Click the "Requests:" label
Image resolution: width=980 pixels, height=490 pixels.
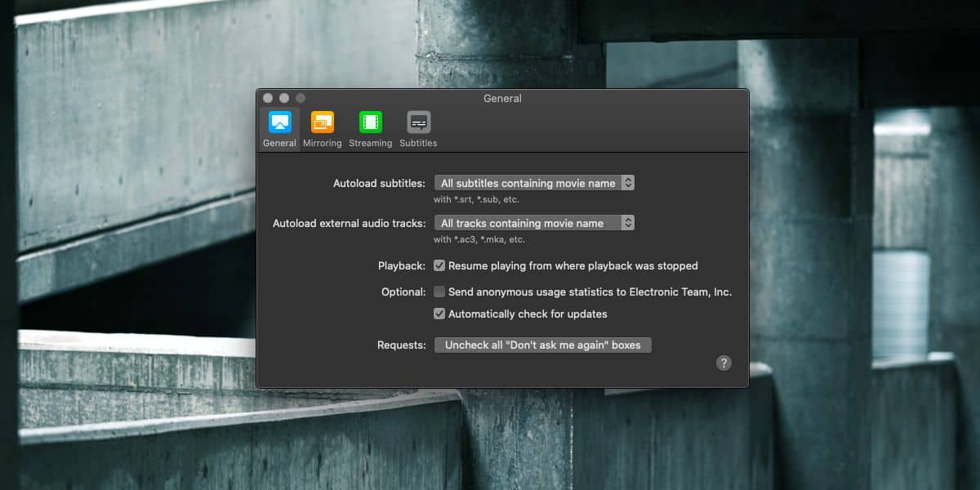[x=402, y=345]
